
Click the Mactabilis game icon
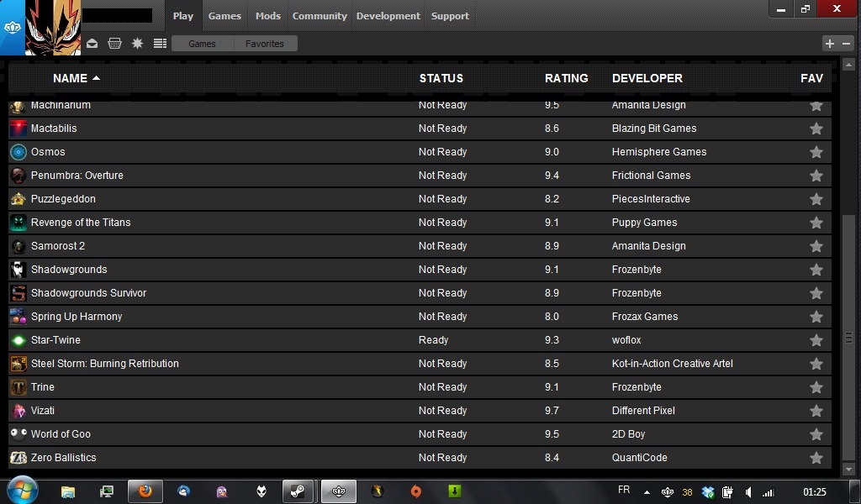(18, 129)
